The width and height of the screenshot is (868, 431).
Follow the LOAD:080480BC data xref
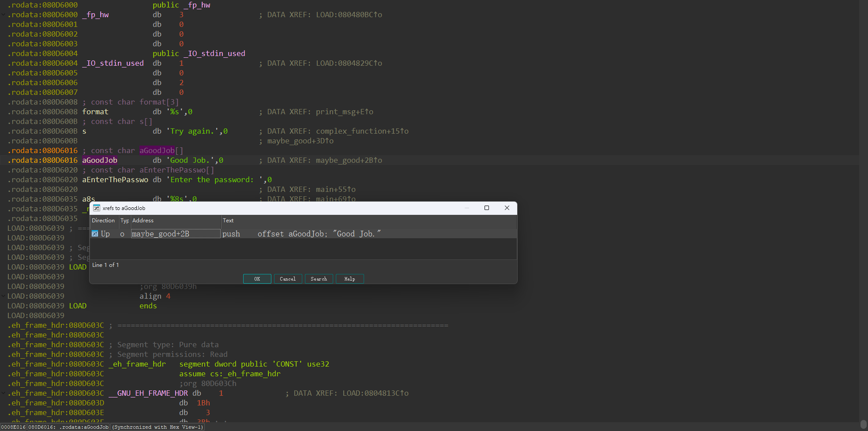coord(349,15)
